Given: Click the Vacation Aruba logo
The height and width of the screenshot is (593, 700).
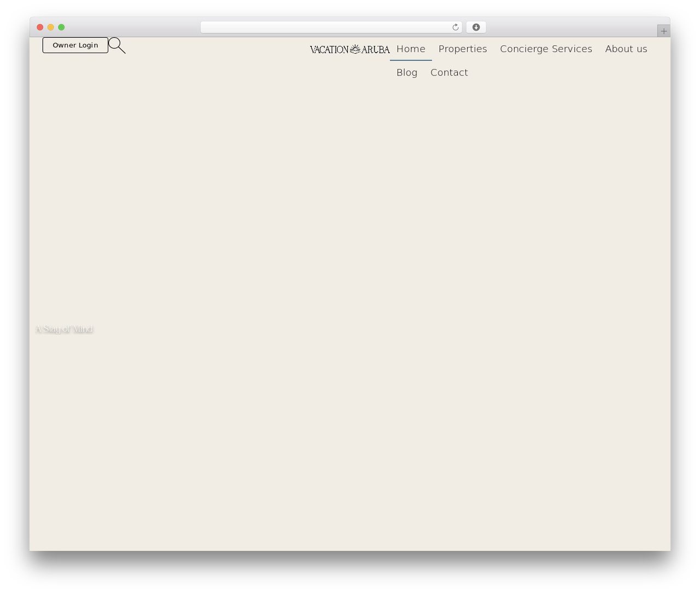Looking at the screenshot, I should point(350,49).
